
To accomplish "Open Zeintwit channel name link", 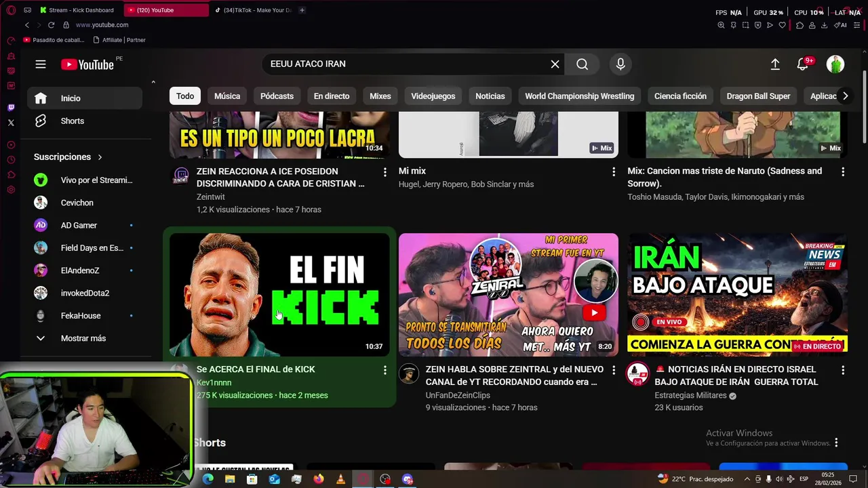I will pos(211,197).
